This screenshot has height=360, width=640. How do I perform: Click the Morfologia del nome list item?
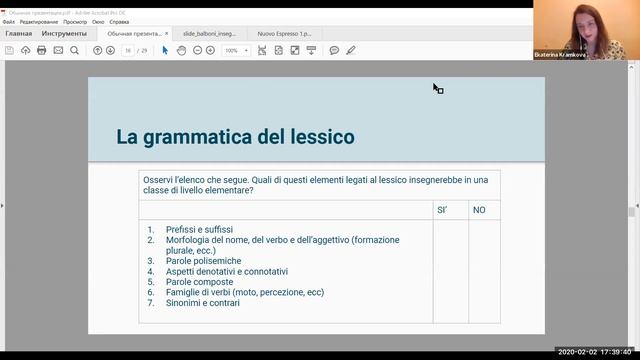click(282, 245)
